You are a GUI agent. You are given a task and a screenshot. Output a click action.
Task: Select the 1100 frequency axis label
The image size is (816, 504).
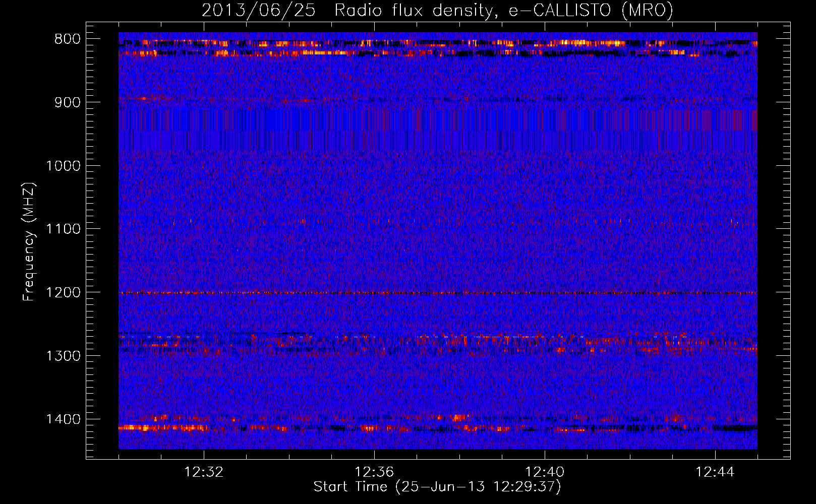pyautogui.click(x=63, y=229)
